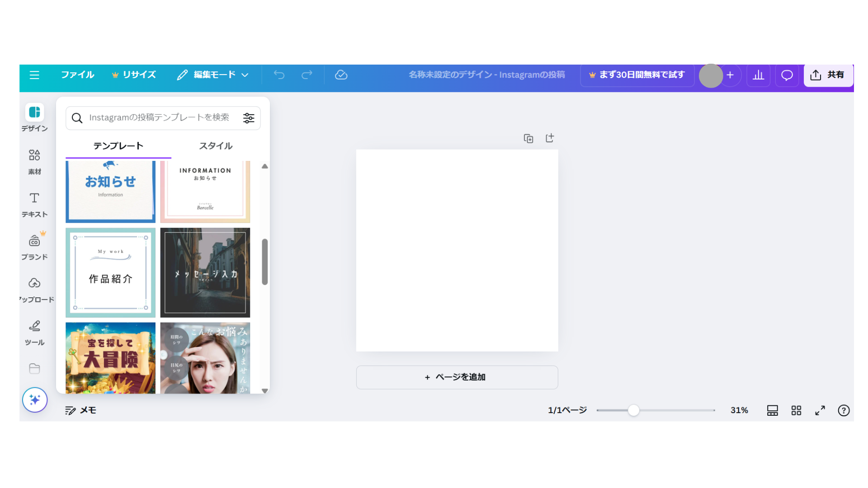This screenshot has height=488, width=868.
Task: Select the 作品紹介 template thumbnail
Action: point(110,272)
